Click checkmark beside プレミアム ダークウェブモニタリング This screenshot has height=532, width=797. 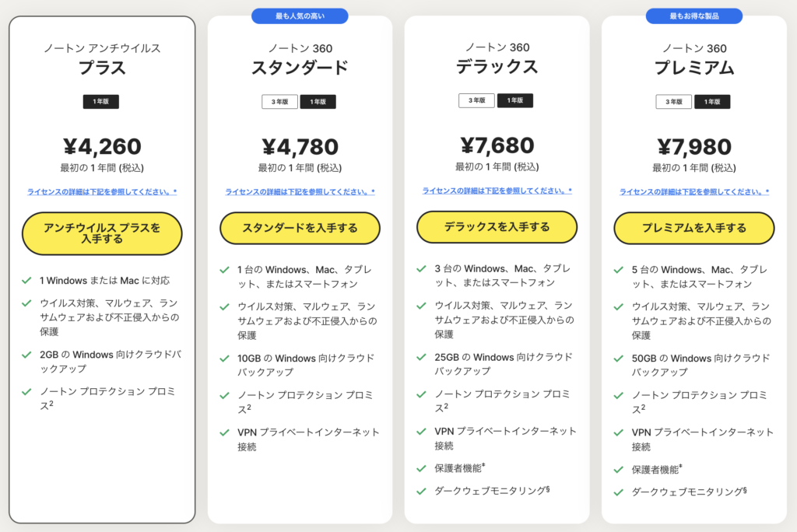coord(619,492)
